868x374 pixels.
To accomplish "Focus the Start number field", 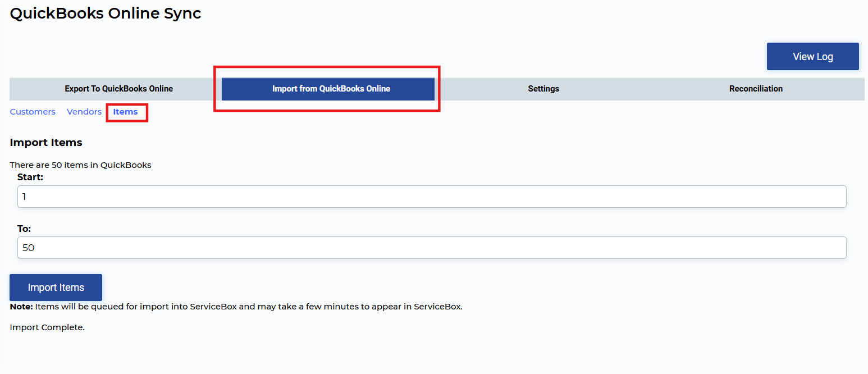I will pos(432,197).
